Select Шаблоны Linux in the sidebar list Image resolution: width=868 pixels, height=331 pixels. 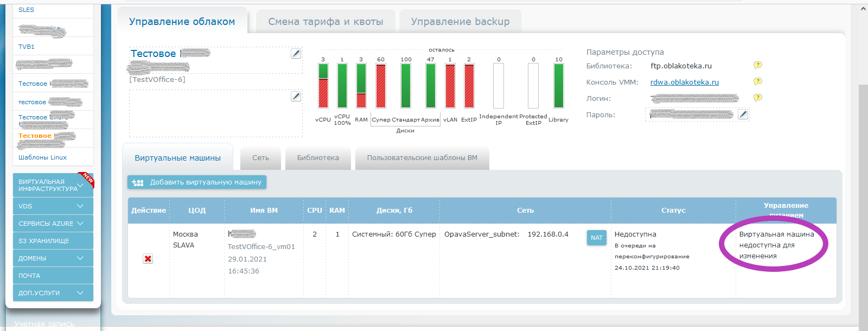pos(42,157)
